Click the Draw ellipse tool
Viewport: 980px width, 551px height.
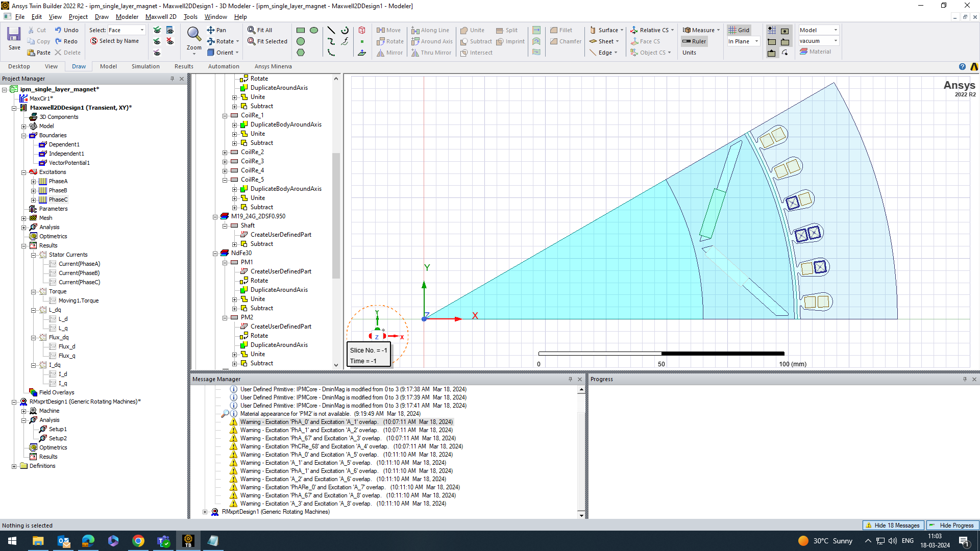click(x=314, y=31)
